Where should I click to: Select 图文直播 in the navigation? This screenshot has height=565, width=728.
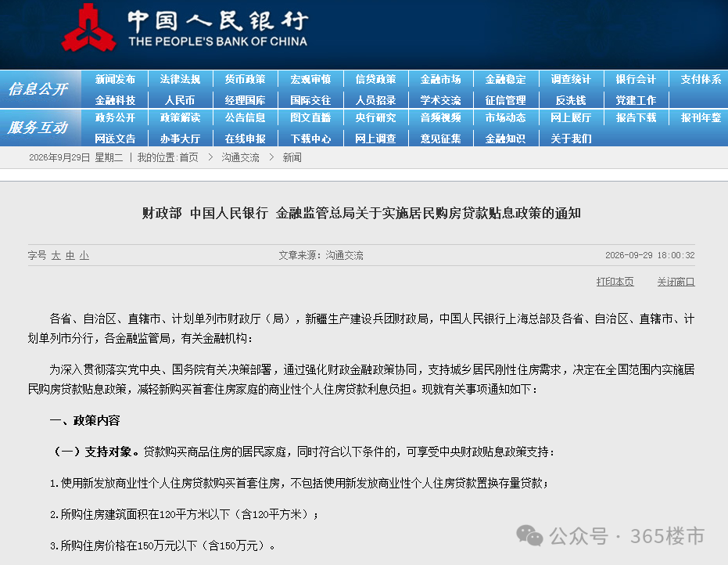pyautogui.click(x=310, y=118)
